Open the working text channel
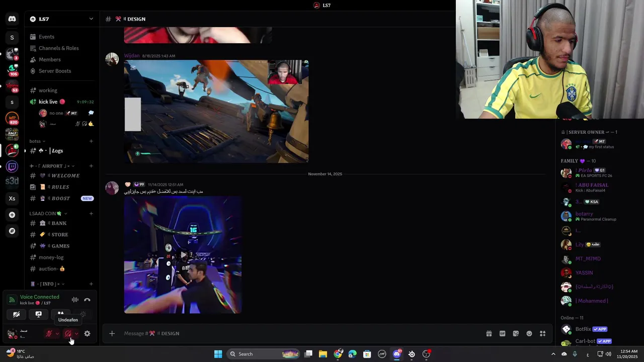Image resolution: width=644 pixels, height=362 pixels. 62,90
